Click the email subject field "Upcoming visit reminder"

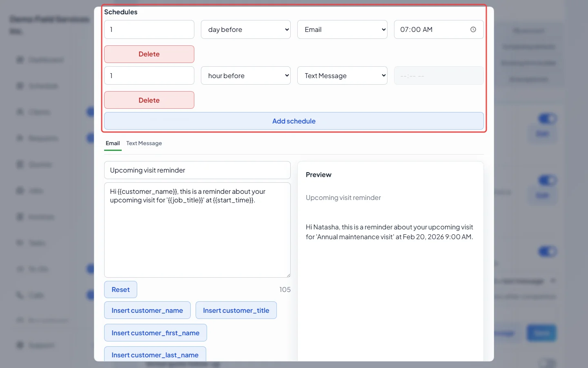pos(197,170)
